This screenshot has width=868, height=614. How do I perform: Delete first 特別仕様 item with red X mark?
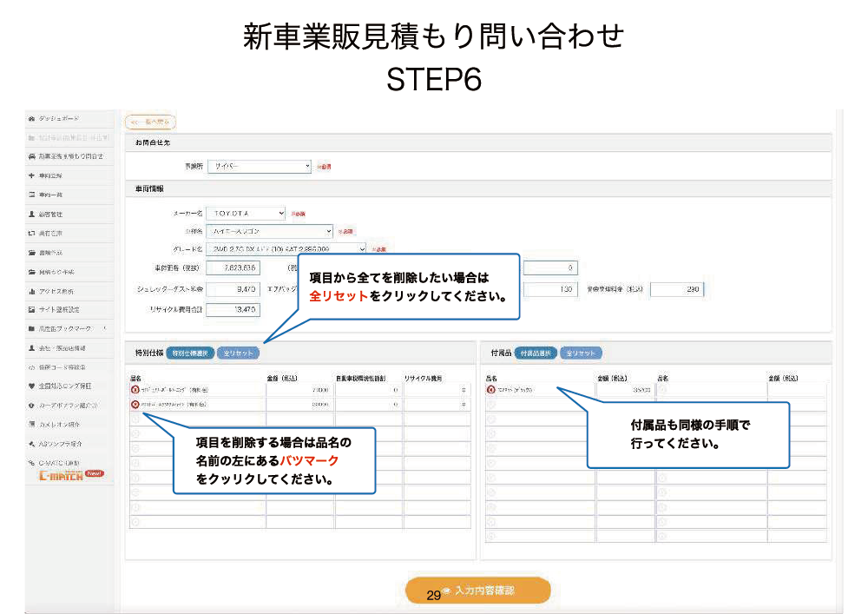click(x=135, y=391)
